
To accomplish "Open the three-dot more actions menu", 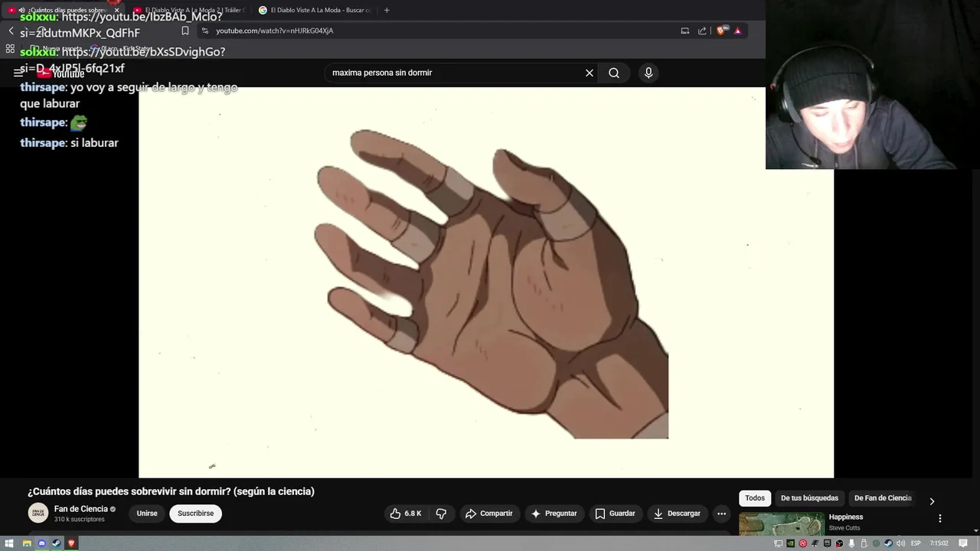I will click(x=721, y=514).
